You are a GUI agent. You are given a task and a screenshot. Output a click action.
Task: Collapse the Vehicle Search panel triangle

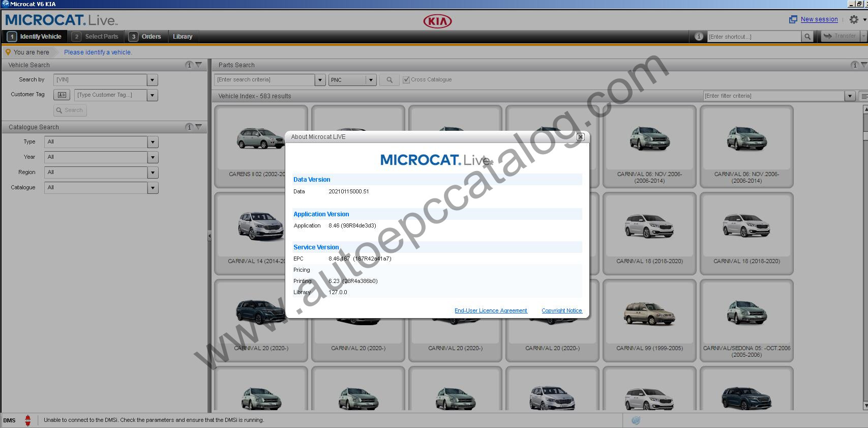point(199,65)
